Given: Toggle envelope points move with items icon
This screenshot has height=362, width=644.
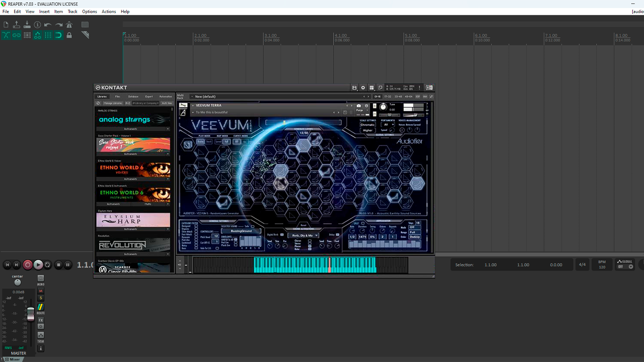Looking at the screenshot, I should coord(37,35).
